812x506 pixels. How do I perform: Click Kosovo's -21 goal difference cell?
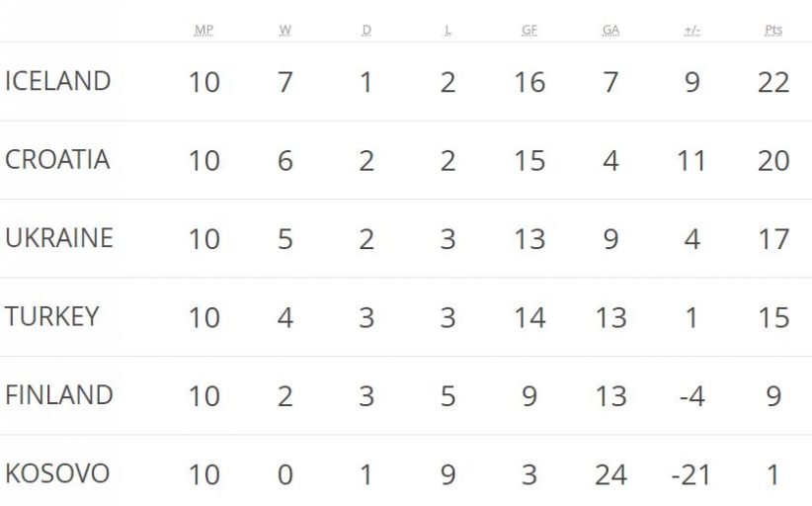[690, 475]
